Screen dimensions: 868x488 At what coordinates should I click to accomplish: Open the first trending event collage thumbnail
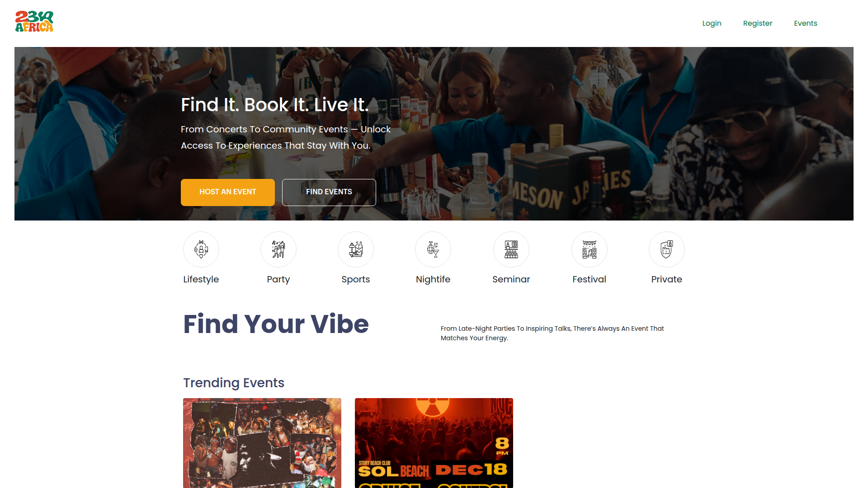click(x=262, y=443)
